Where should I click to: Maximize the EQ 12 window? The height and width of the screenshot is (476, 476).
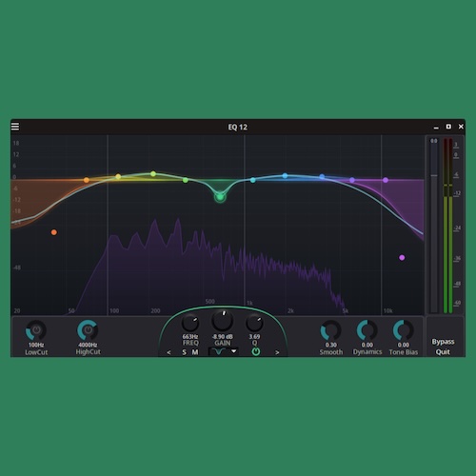(x=448, y=127)
